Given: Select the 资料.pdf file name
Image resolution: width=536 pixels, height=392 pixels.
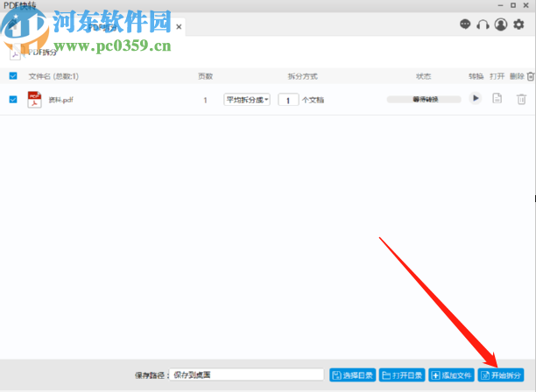Looking at the screenshot, I should tap(60, 100).
